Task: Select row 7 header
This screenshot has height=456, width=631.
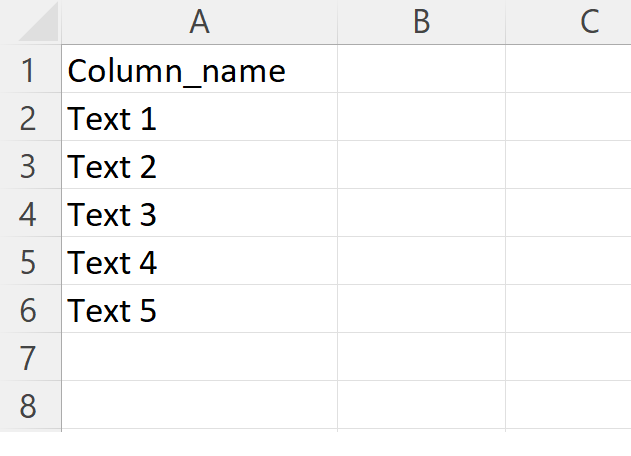Action: (x=28, y=358)
